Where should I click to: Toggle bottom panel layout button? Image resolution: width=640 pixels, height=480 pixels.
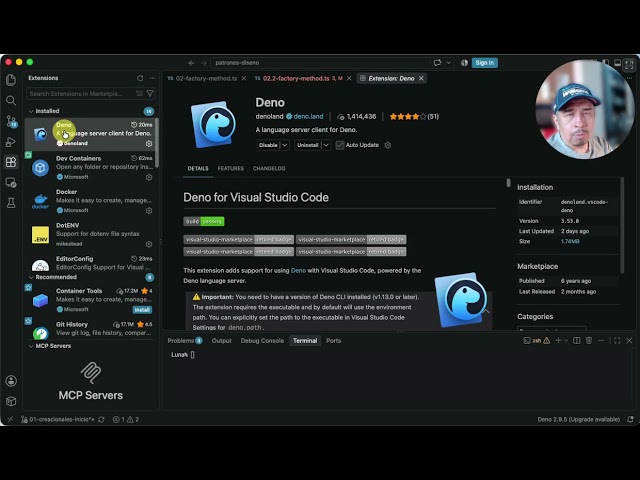(x=618, y=63)
